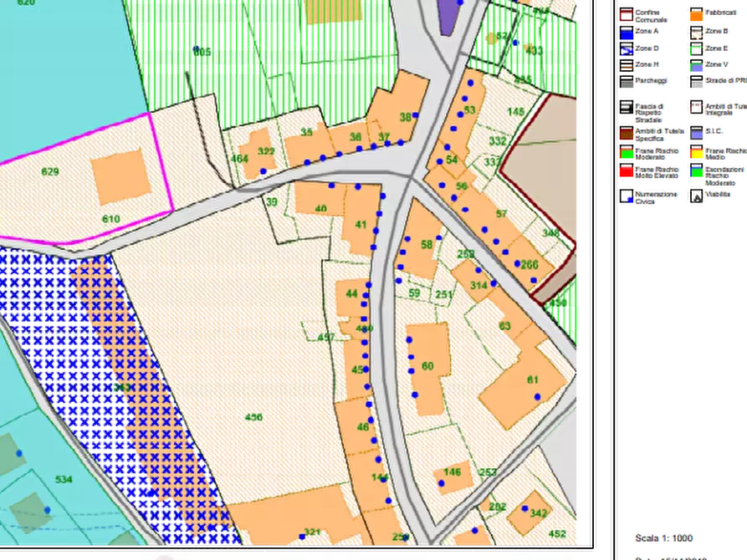Select parcel label 464

click(240, 159)
